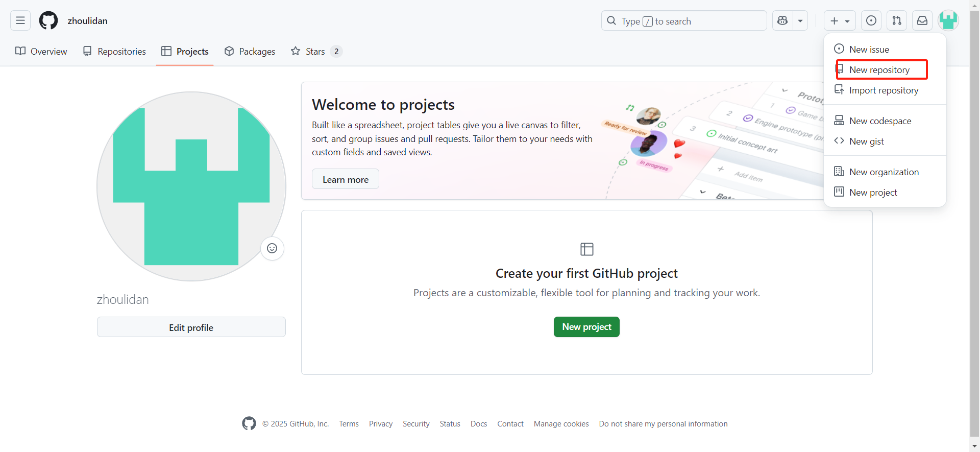980x452 pixels.
Task: Select New gist menu item
Action: (x=885, y=141)
